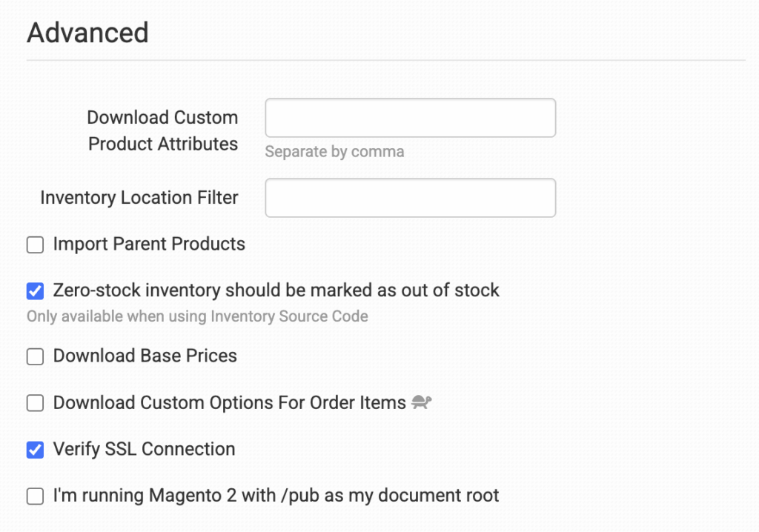Click the Separate by comma hint text
This screenshot has width=759, height=532.
334,152
